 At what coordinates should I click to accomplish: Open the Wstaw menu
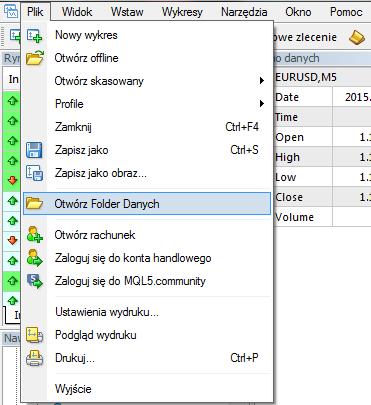click(x=127, y=12)
